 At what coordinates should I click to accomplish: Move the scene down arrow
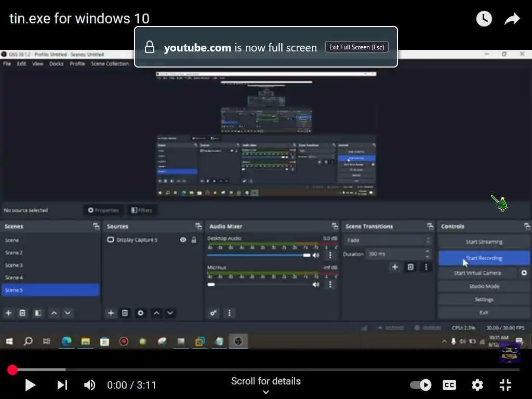68,313
